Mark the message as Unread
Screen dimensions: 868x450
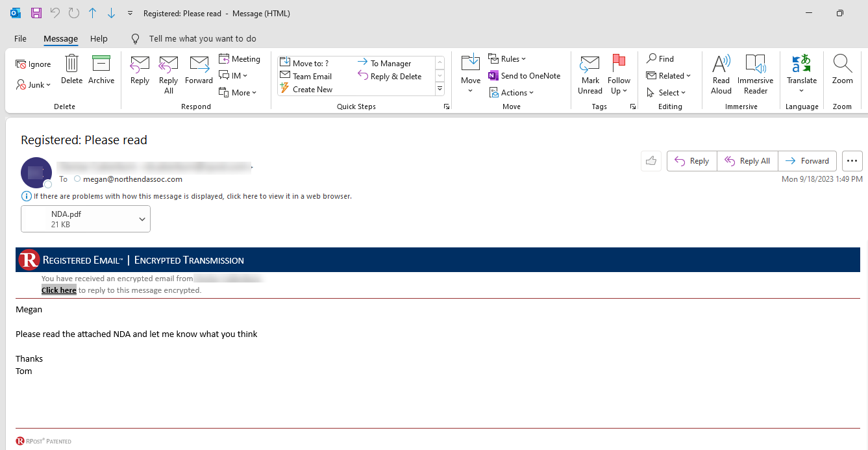590,74
